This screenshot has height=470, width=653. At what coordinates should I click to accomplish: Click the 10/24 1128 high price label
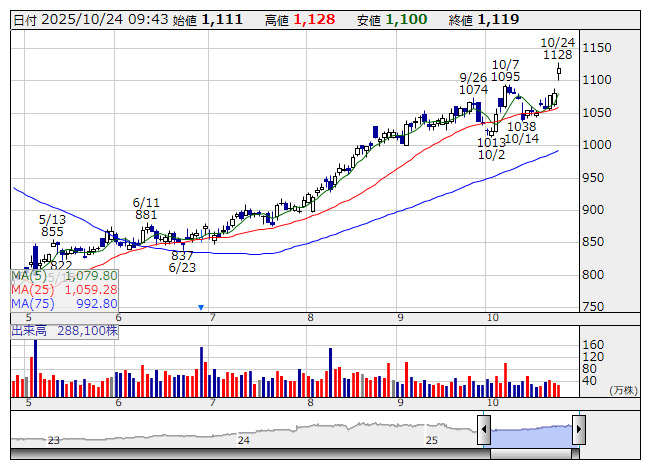click(x=558, y=49)
